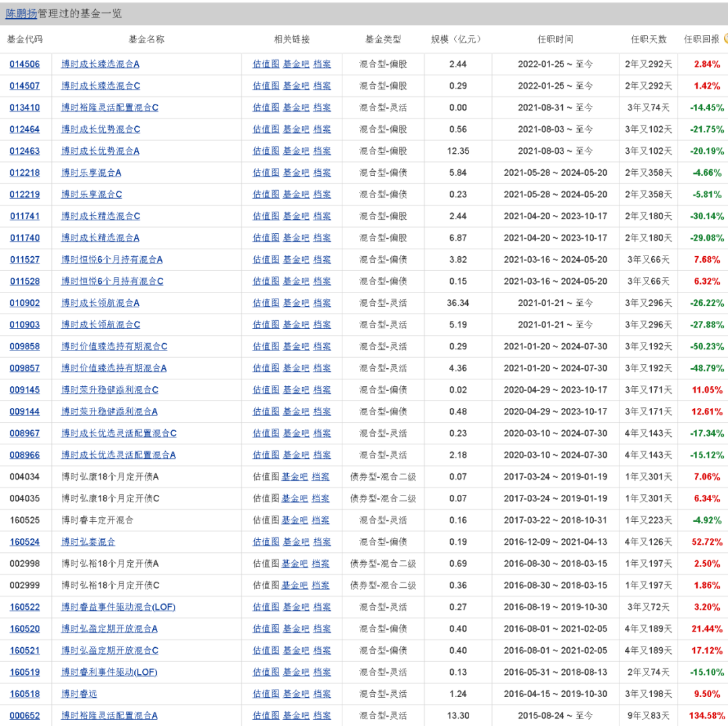This screenshot has height=726, width=728.
Task: Open fund 博时睿利事件驱动(LOF)
Action: tap(109, 673)
